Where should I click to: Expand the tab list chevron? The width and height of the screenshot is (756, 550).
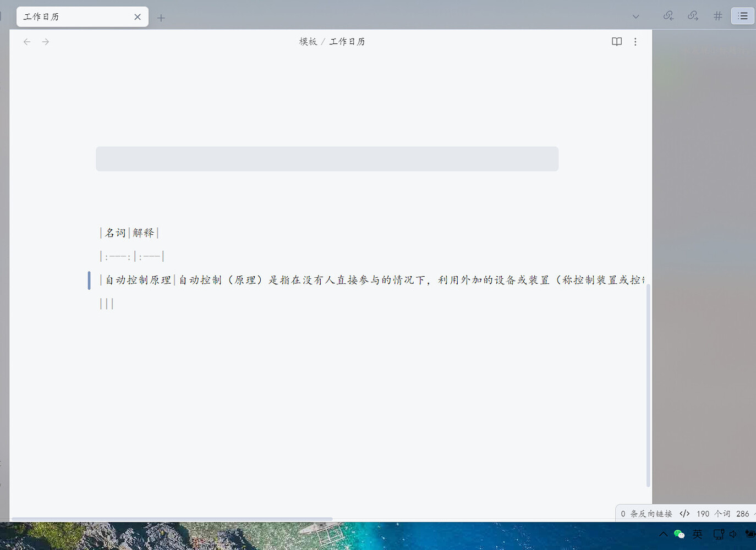point(636,16)
